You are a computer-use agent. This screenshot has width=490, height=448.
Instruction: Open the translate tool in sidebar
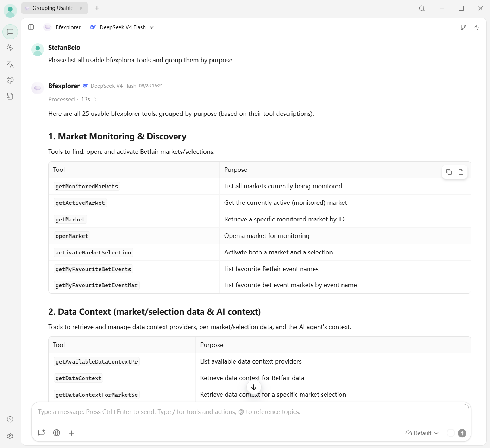[x=10, y=64]
